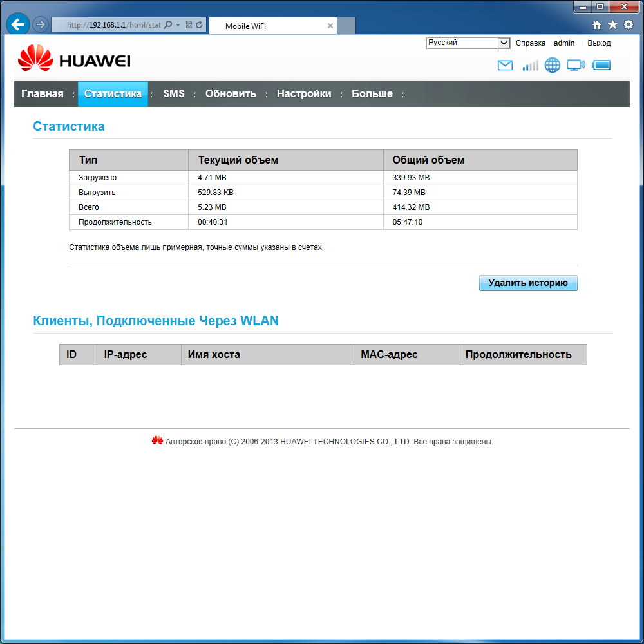The width and height of the screenshot is (644, 644).
Task: Select the Mobile WiFi browser tab
Action: coord(273,26)
